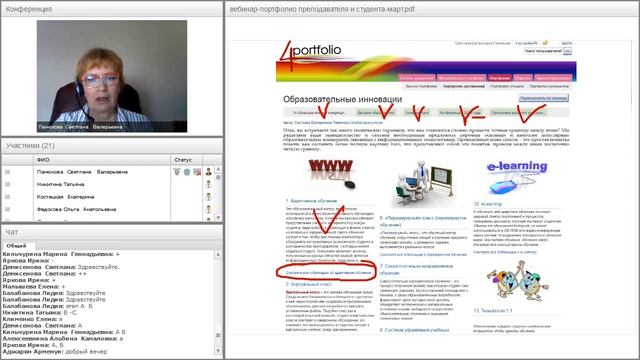Tick the checkbox for Федосова Ольга Анатольевна
The image size is (640, 360).
(x=7, y=209)
